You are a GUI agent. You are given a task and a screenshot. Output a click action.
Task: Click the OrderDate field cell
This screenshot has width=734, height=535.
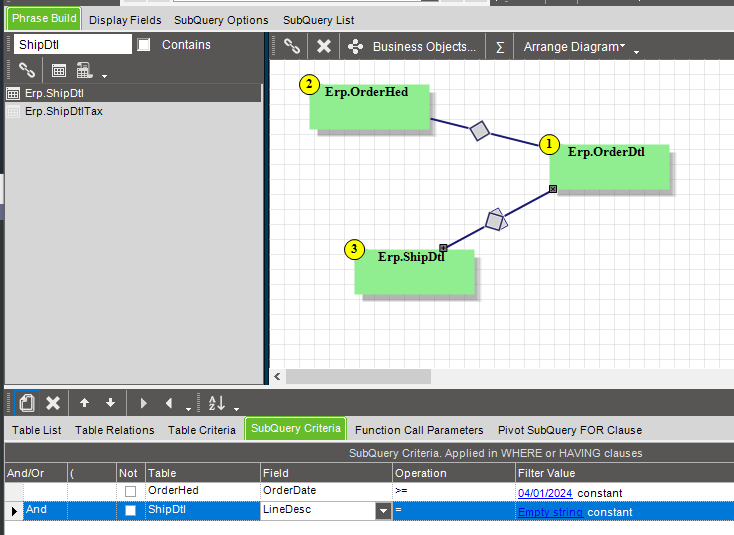[326, 491]
